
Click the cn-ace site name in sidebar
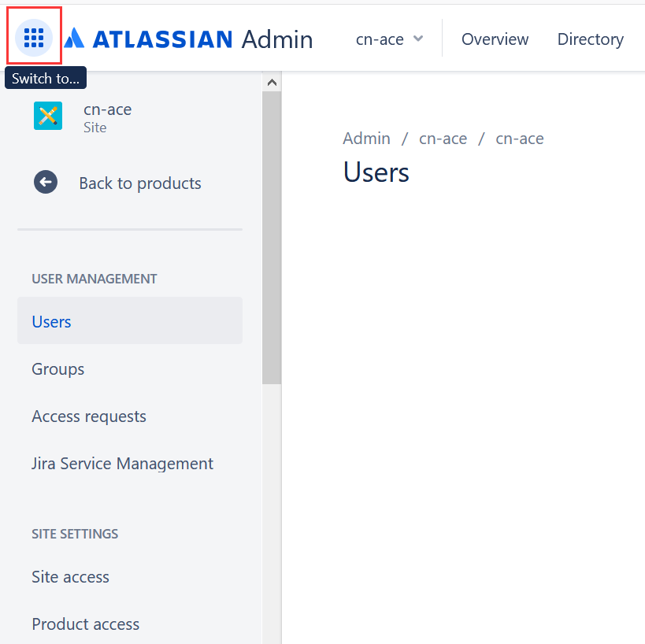[x=107, y=109]
